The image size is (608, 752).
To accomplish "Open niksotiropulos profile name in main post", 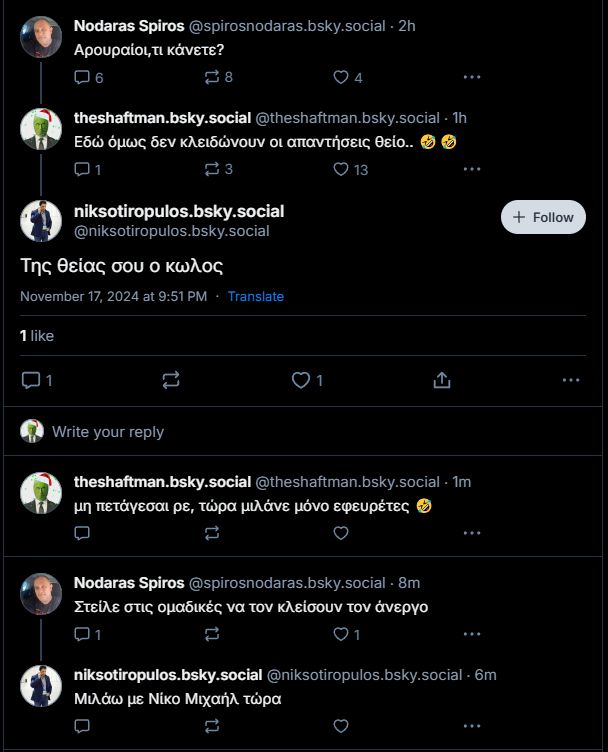I will 179,211.
